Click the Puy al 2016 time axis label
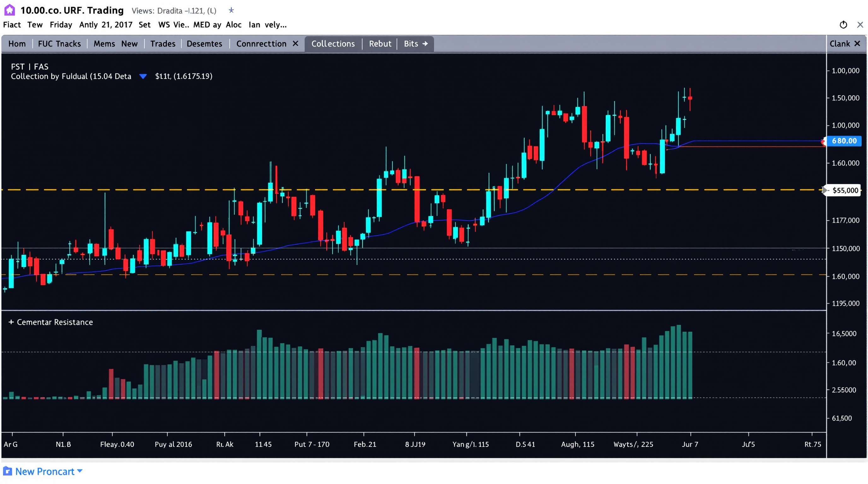The image size is (868, 484). click(173, 444)
